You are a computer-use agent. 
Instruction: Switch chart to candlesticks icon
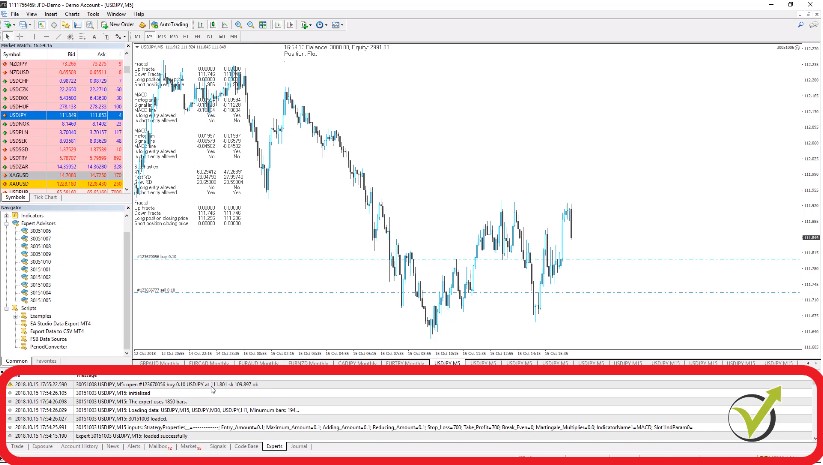coord(213,25)
